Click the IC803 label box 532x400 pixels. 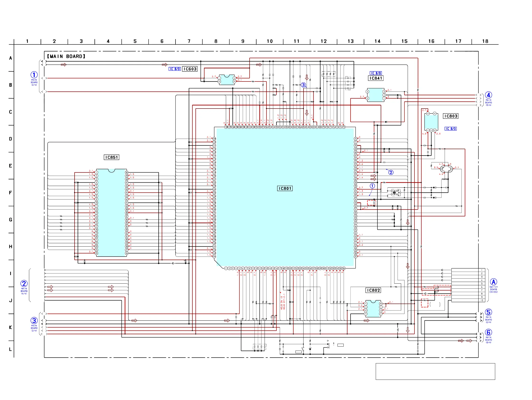tap(451, 116)
